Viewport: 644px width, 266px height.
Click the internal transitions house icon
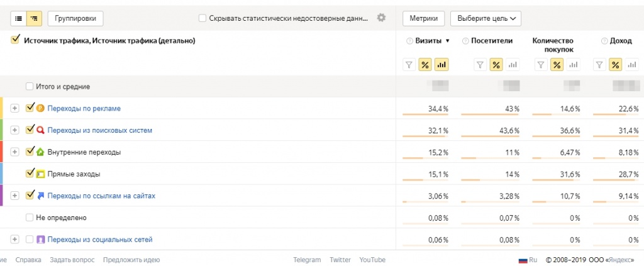(x=40, y=152)
